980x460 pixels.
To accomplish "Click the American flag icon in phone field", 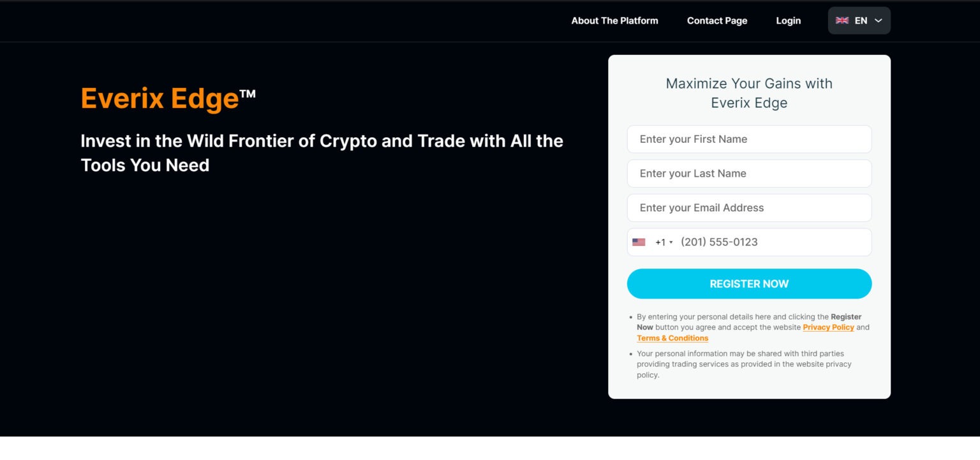I will [639, 242].
